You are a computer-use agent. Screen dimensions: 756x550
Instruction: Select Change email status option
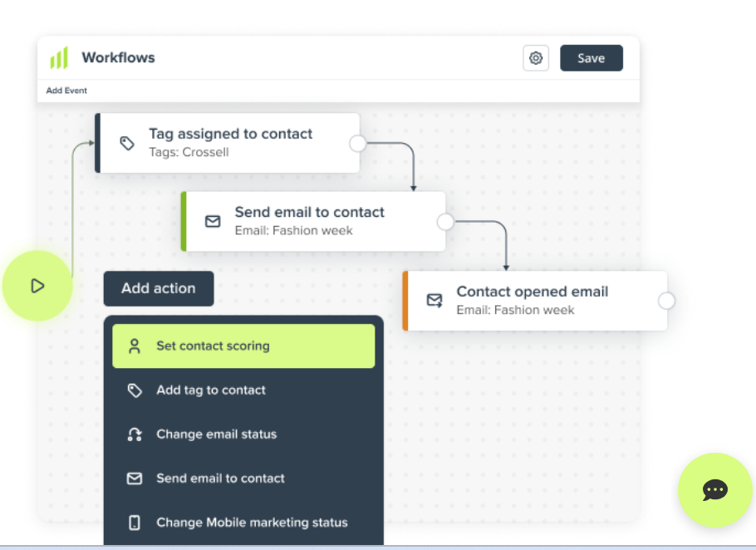(x=216, y=435)
